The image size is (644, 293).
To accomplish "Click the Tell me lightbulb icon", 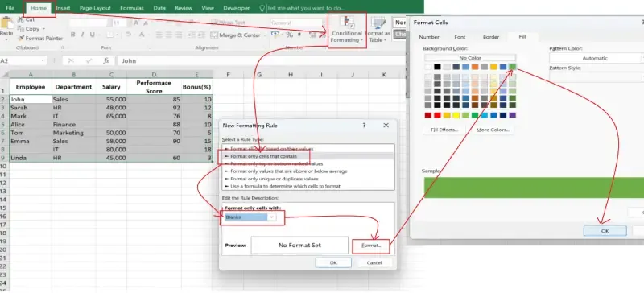I will [x=262, y=8].
